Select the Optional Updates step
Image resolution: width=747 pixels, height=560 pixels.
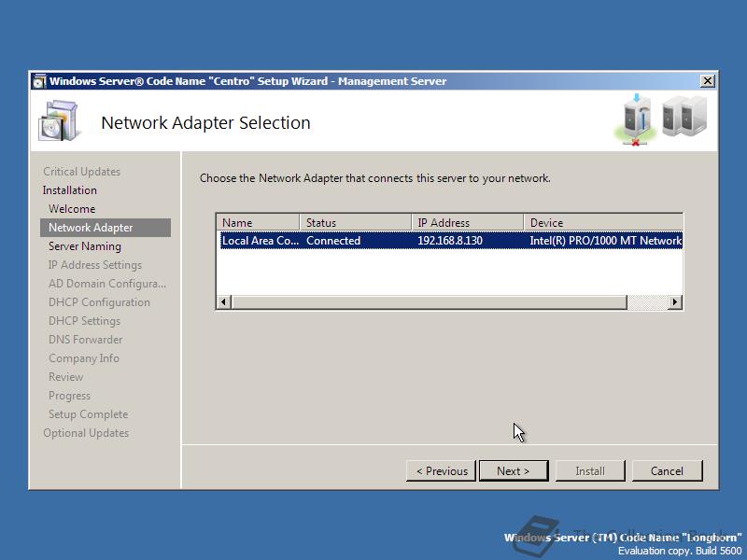click(86, 433)
